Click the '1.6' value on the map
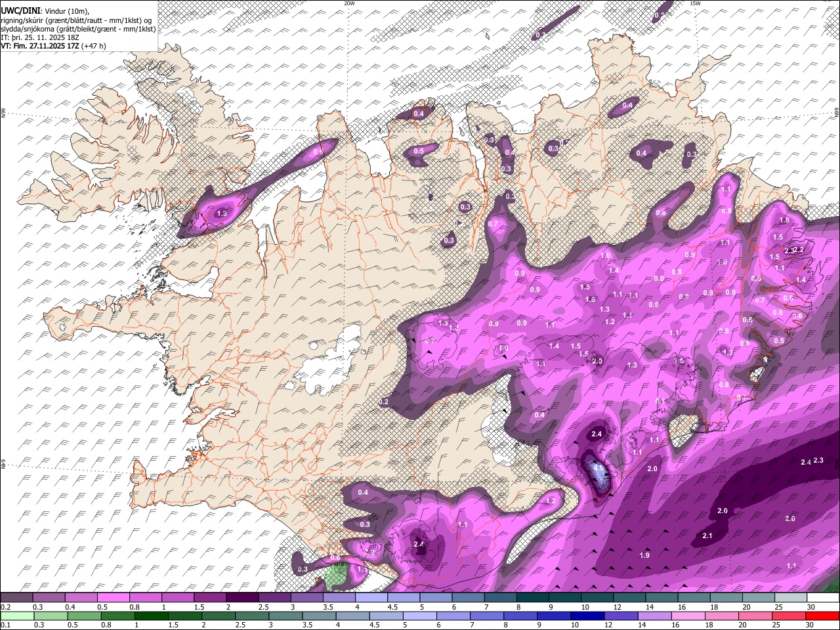840x630 pixels. (590, 300)
